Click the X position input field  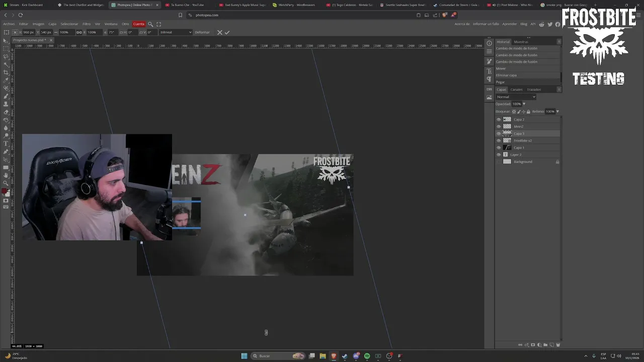(29, 32)
